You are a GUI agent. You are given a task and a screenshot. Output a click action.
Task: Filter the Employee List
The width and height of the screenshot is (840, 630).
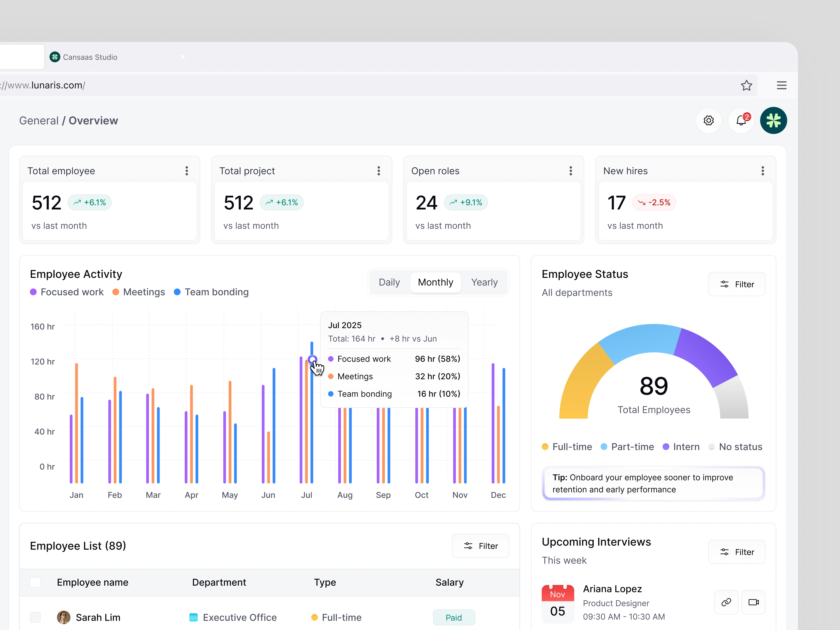pos(480,546)
